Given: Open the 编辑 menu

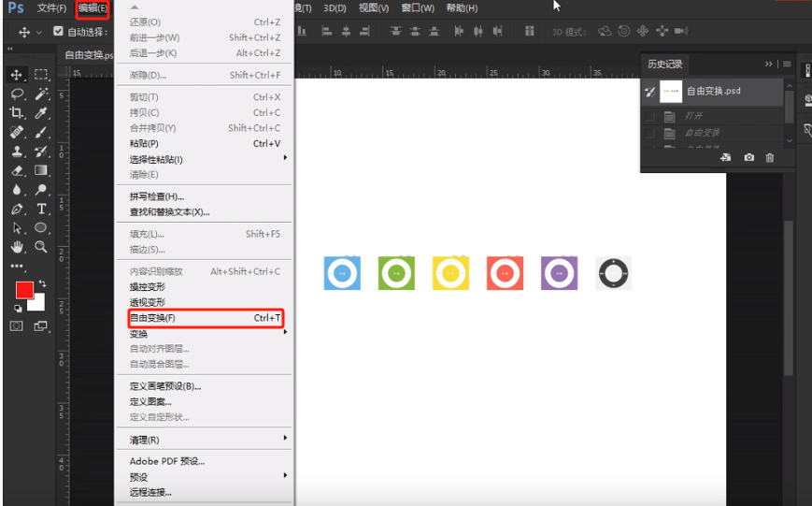Looking at the screenshot, I should [93, 8].
